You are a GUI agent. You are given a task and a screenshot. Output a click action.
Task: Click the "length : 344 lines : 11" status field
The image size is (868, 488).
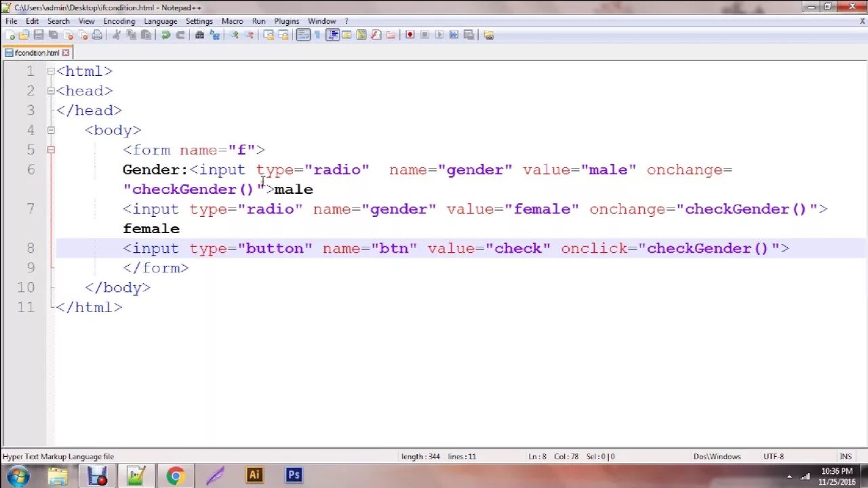pyautogui.click(x=438, y=457)
